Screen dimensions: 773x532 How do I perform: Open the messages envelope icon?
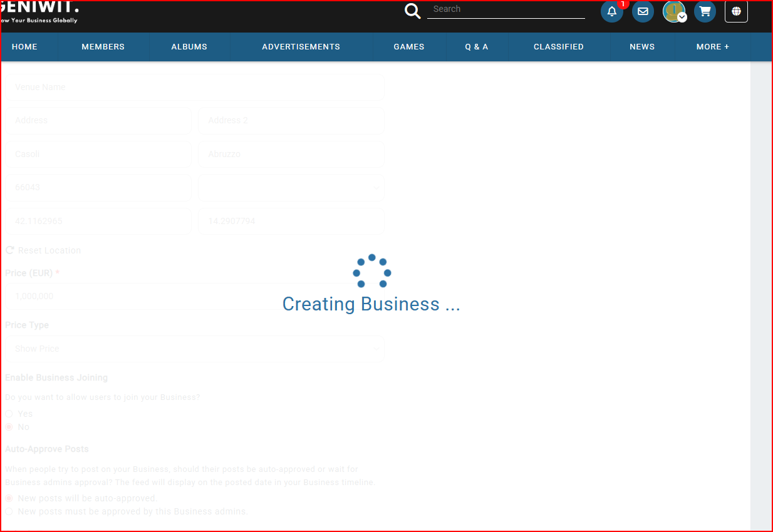click(x=643, y=11)
